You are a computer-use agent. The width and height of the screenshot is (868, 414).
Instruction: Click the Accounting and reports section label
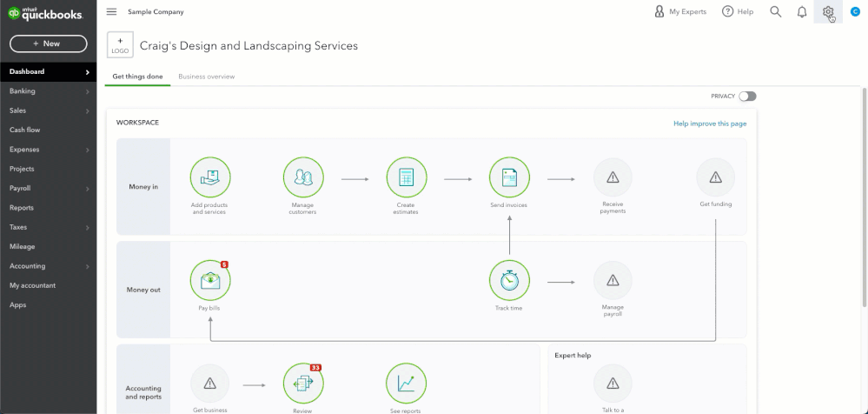[x=143, y=392]
